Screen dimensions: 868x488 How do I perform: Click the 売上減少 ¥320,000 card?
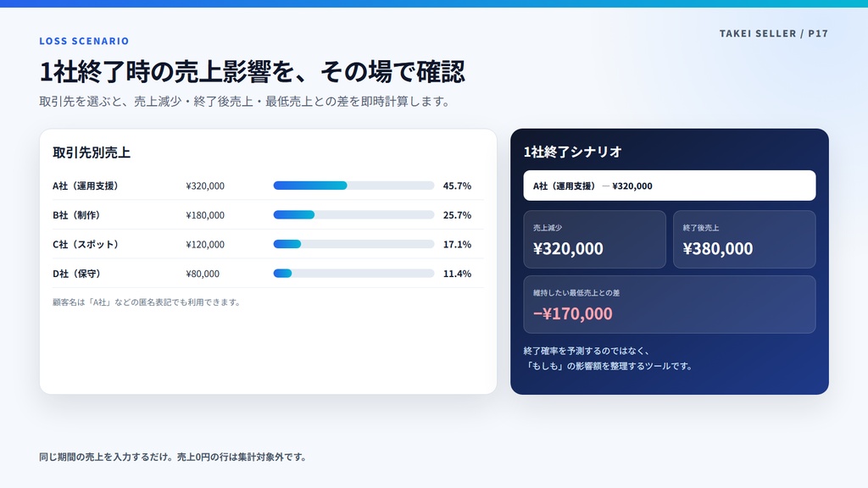[594, 240]
